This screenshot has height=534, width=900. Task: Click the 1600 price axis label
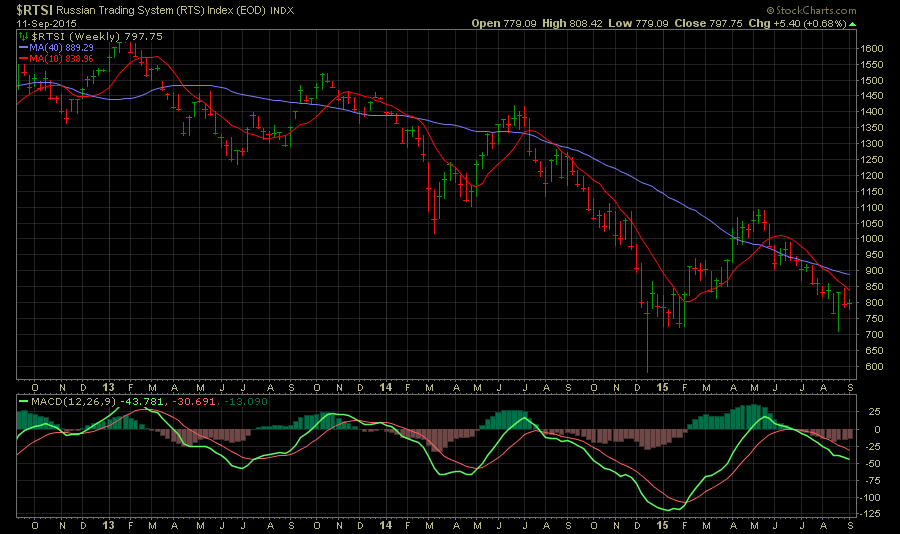coord(871,49)
